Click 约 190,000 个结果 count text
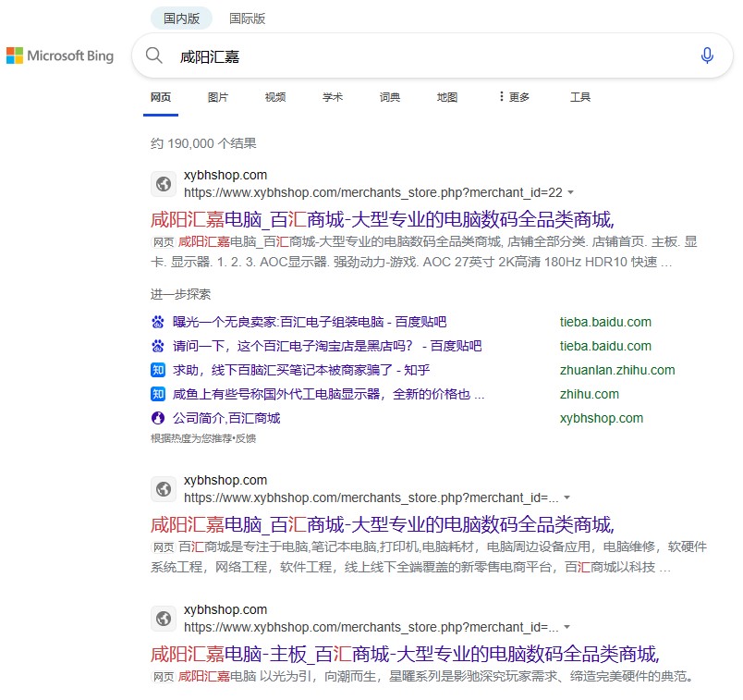The width and height of the screenshot is (743, 700). [x=203, y=143]
